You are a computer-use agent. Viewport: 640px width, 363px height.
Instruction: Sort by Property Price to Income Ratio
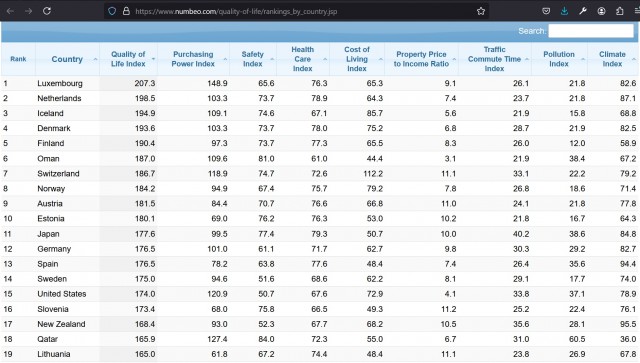pos(421,59)
